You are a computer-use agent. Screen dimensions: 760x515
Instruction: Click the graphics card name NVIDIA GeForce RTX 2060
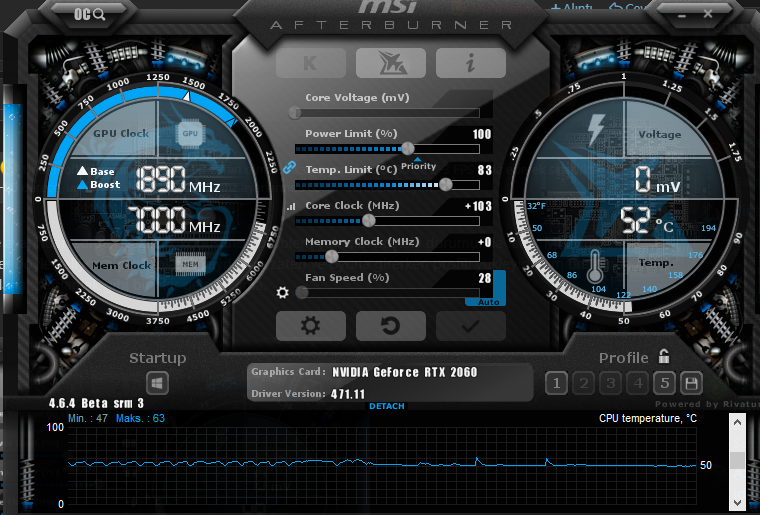405,372
